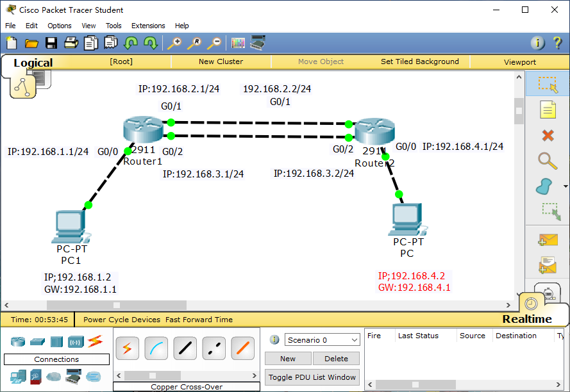Viewport: 570px width, 392px height.
Task: Click the Redo arrow icon
Action: pos(151,43)
